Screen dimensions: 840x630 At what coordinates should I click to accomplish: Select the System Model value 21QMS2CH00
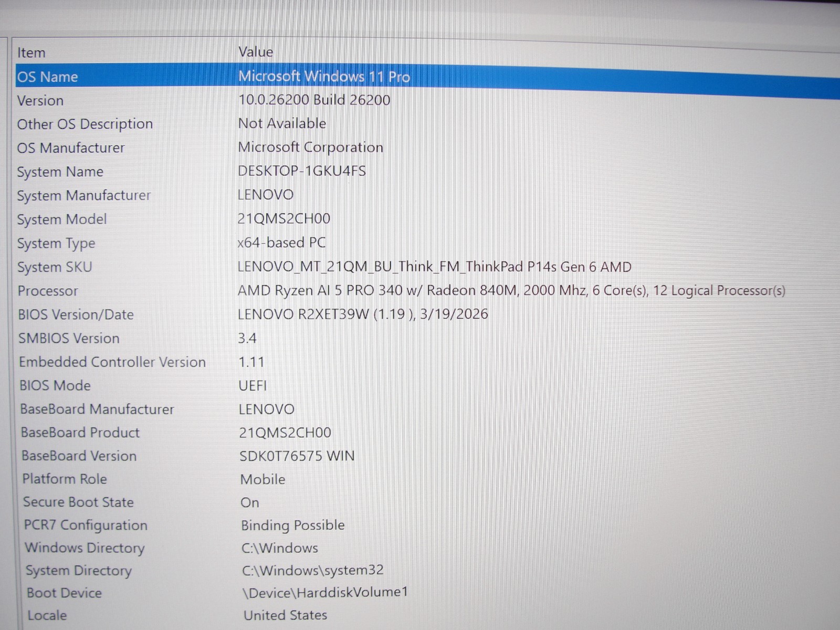tap(284, 218)
